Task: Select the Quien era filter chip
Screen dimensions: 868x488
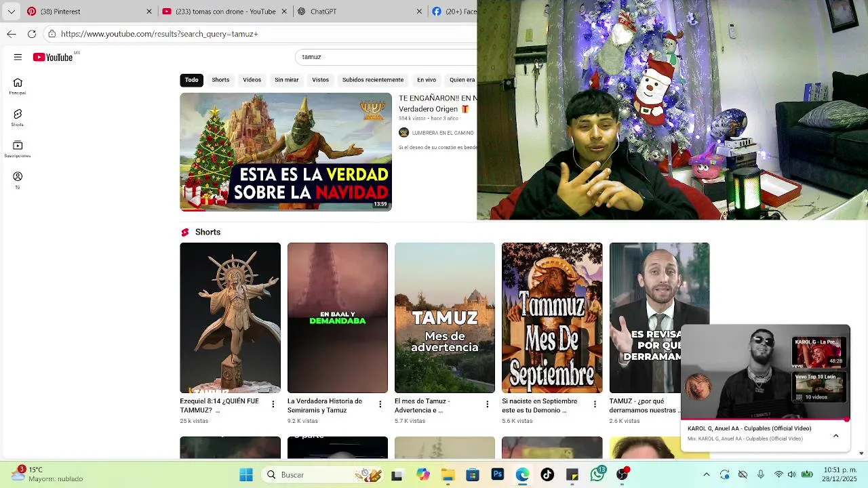Action: pos(462,80)
